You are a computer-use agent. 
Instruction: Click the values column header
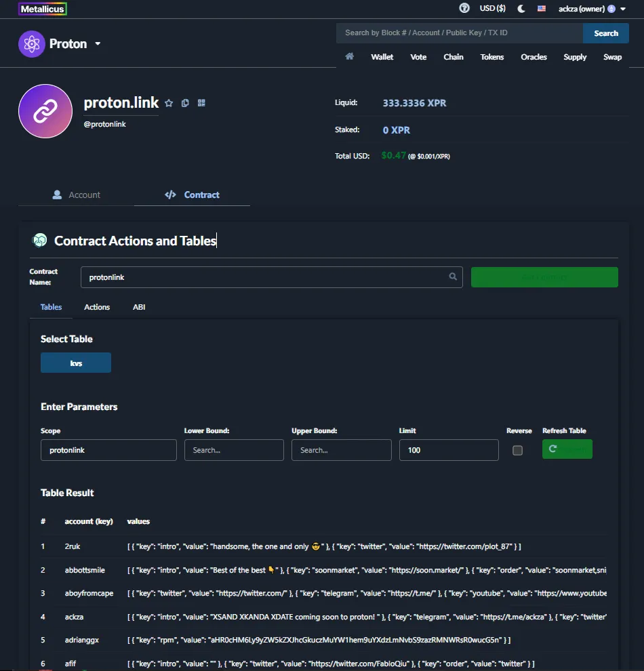tap(138, 522)
